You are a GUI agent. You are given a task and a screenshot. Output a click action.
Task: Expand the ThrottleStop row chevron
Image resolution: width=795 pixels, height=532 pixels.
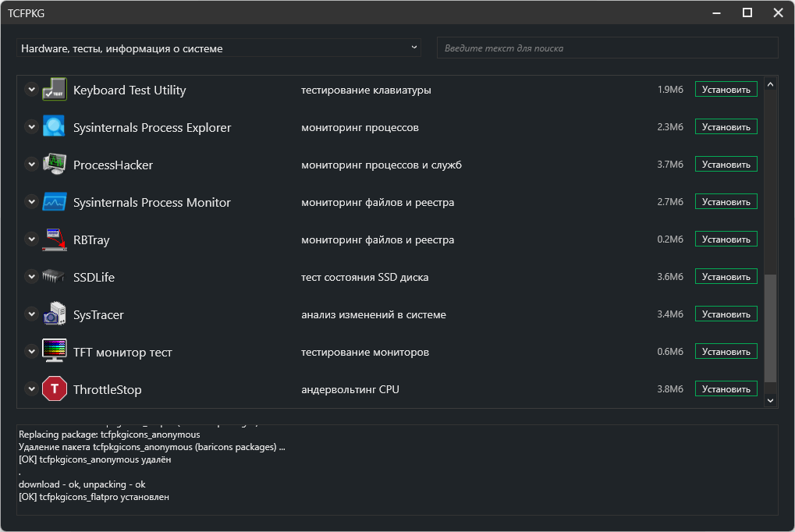click(31, 389)
